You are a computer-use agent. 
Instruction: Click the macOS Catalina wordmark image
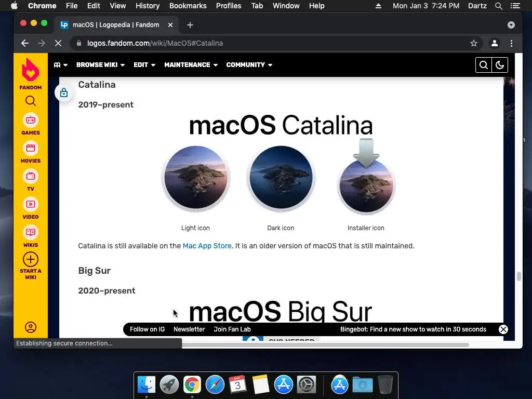(x=281, y=125)
